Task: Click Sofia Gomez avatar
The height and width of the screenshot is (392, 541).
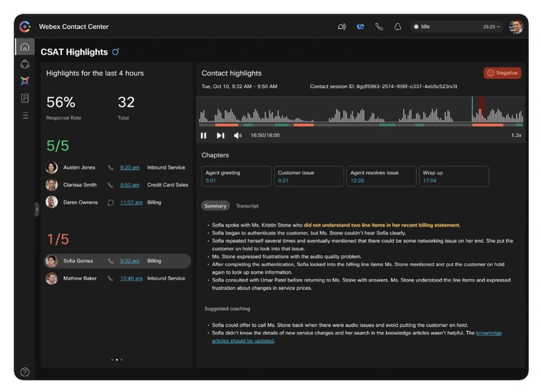Action: point(52,261)
